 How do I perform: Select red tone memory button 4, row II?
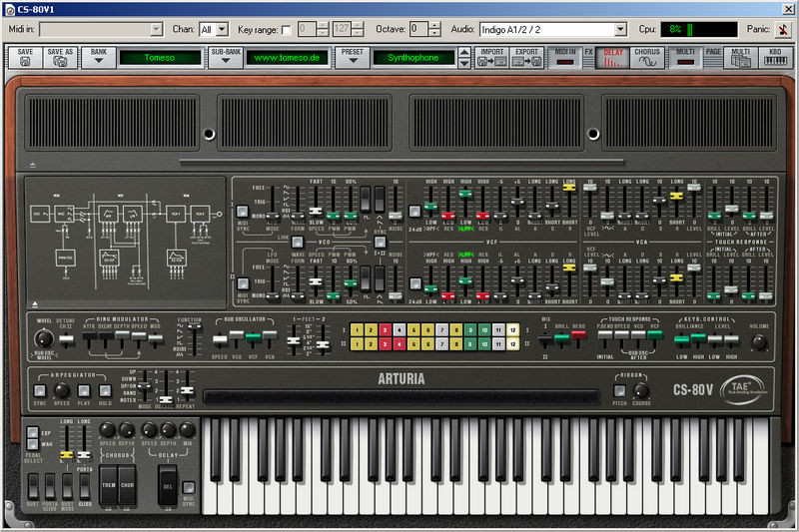(399, 344)
